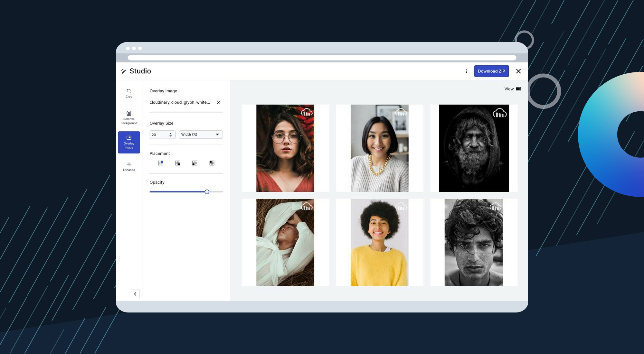The height and width of the screenshot is (354, 644).
Task: Click the View label above the image grid
Action: [509, 89]
